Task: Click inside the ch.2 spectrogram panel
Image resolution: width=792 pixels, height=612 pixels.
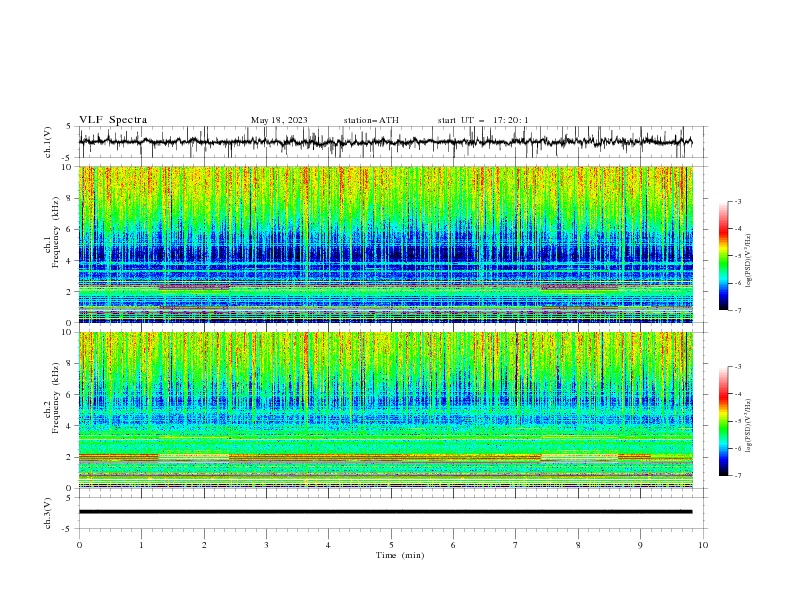Action: click(x=385, y=410)
